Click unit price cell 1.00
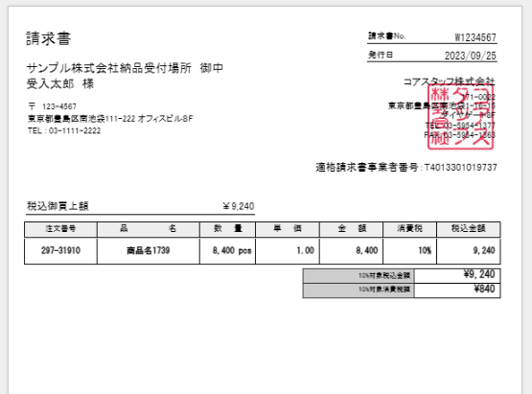The height and width of the screenshot is (394, 532). coord(288,251)
